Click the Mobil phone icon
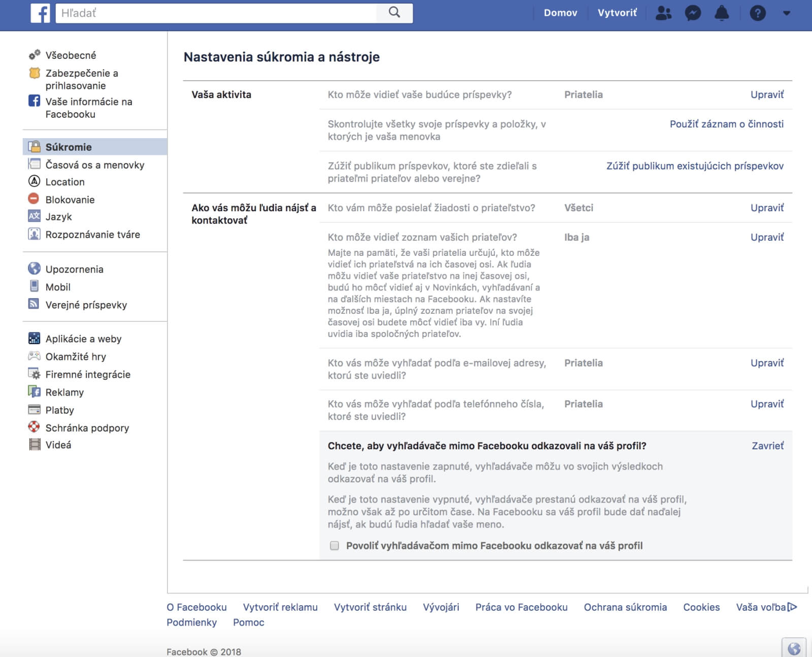 point(34,286)
